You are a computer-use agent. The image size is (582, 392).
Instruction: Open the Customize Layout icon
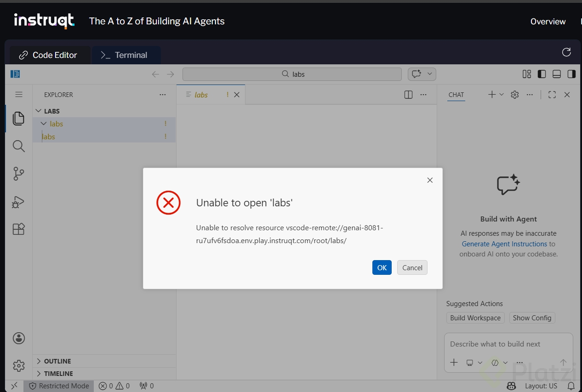pos(527,74)
